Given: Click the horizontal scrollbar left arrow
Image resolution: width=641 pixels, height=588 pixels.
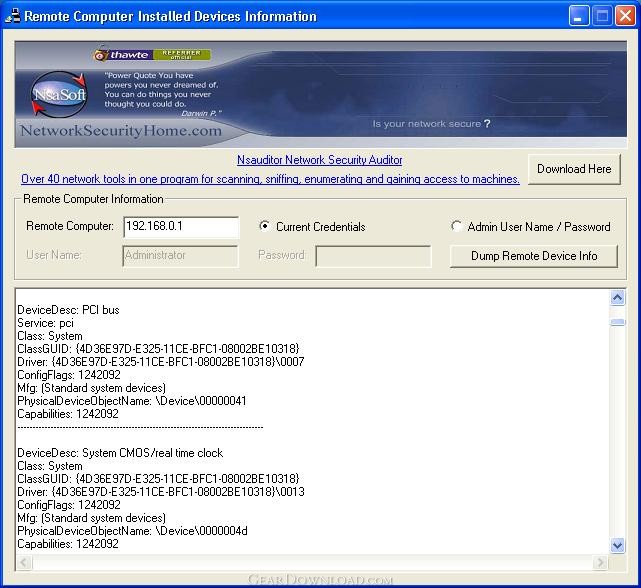Looking at the screenshot, I should point(24,562).
